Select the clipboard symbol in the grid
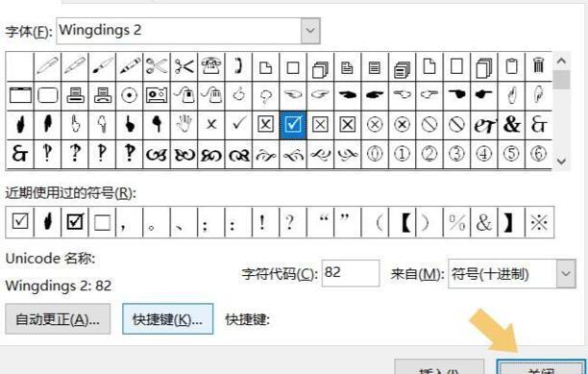The height and width of the screenshot is (374, 588). click(x=511, y=66)
